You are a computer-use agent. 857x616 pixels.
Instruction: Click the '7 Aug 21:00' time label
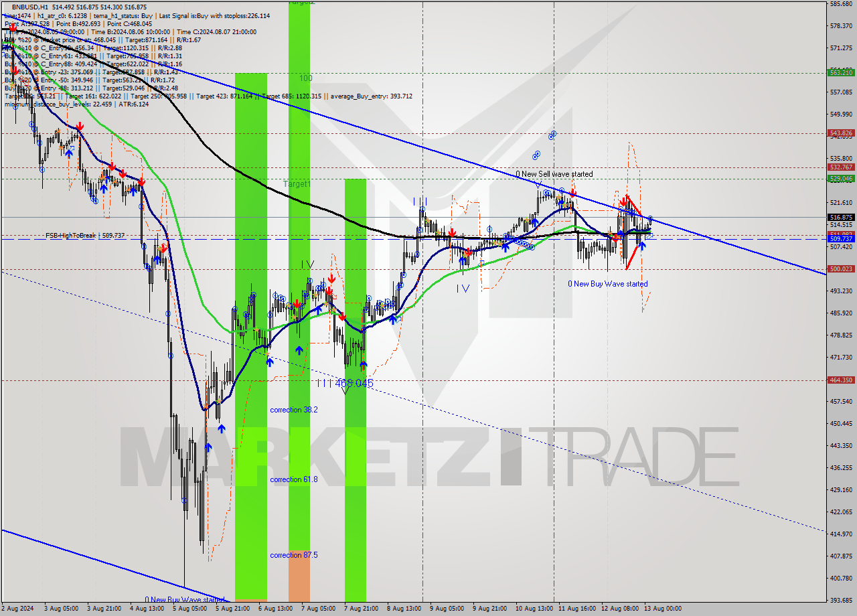tap(361, 609)
